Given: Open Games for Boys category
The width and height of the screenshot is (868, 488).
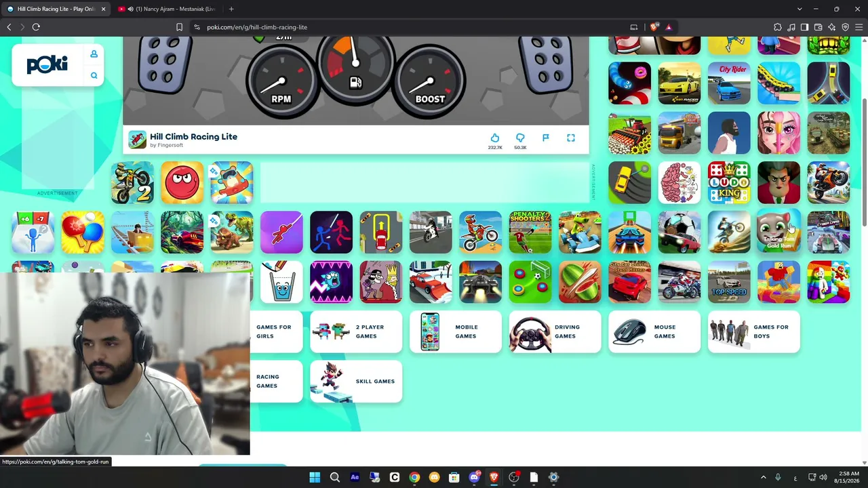Looking at the screenshot, I should click(754, 331).
